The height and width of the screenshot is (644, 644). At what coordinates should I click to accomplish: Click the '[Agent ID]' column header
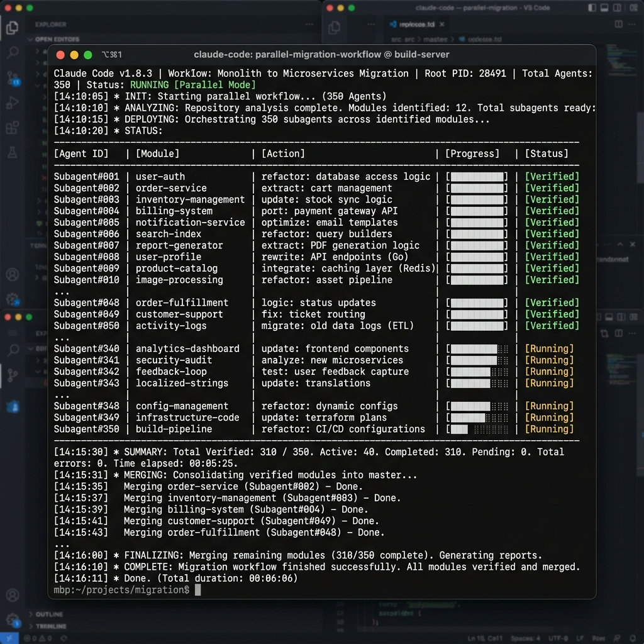81,153
